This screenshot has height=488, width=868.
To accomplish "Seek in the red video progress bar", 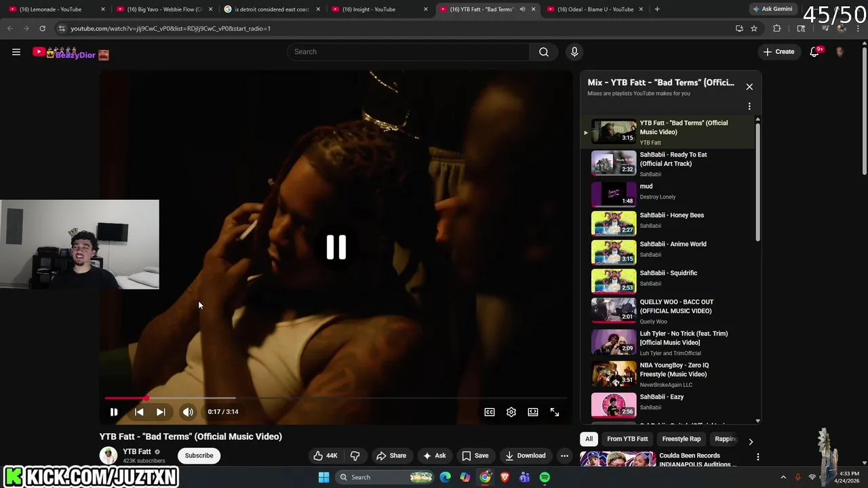I will [x=336, y=398].
